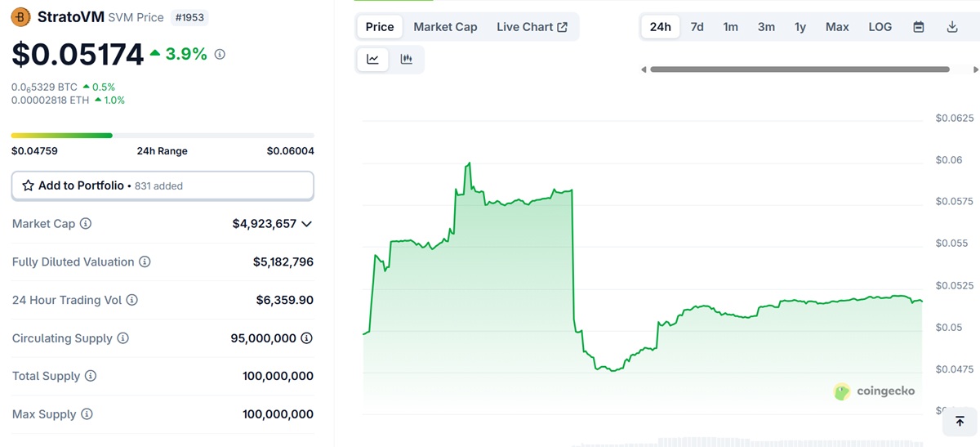The width and height of the screenshot is (980, 447).
Task: Click the #1953 rank badge
Action: click(x=191, y=17)
